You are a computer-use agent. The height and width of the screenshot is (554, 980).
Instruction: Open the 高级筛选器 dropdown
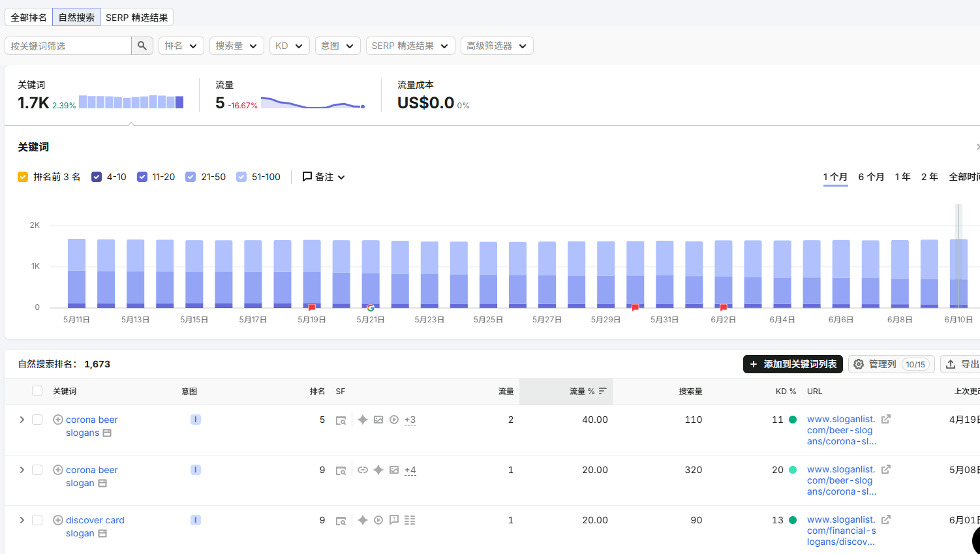click(497, 46)
